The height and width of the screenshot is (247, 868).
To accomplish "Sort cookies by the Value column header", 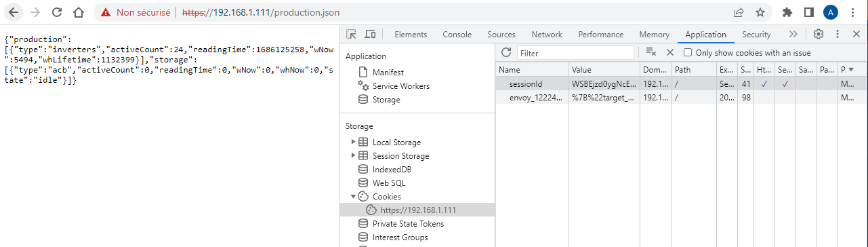I will pos(604,70).
